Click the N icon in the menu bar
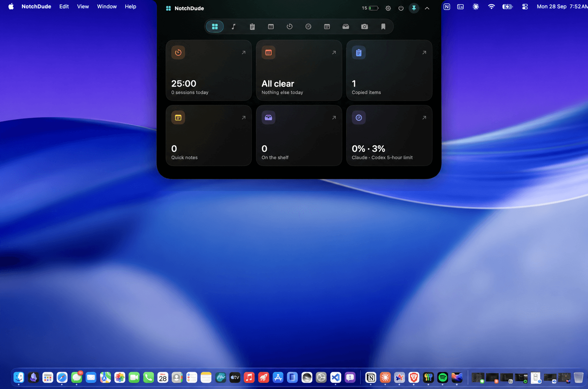 447,6
